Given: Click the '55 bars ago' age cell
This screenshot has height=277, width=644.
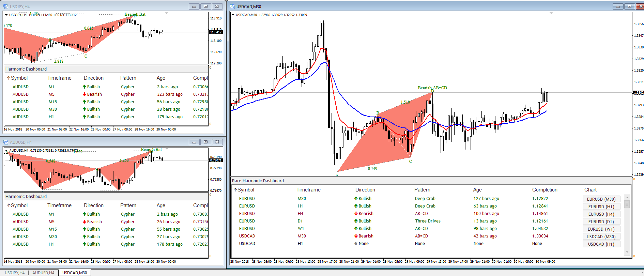Looking at the screenshot, I should click(169, 229).
